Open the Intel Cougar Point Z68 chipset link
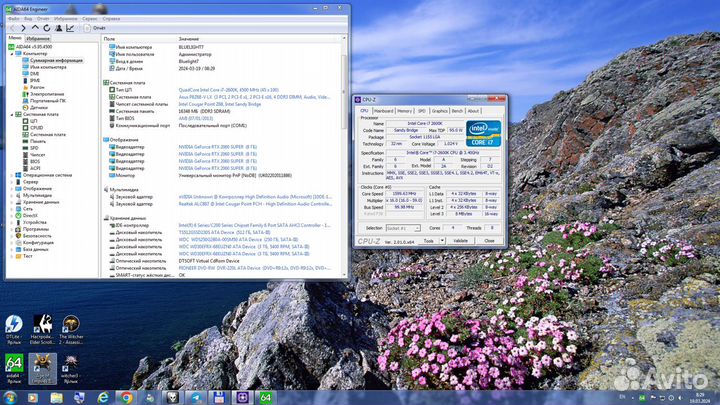 [x=219, y=104]
